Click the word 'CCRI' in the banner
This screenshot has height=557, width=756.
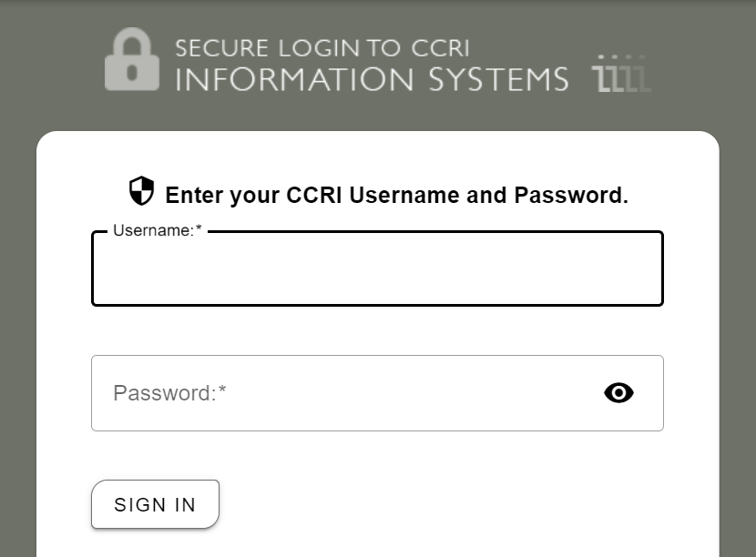(440, 48)
